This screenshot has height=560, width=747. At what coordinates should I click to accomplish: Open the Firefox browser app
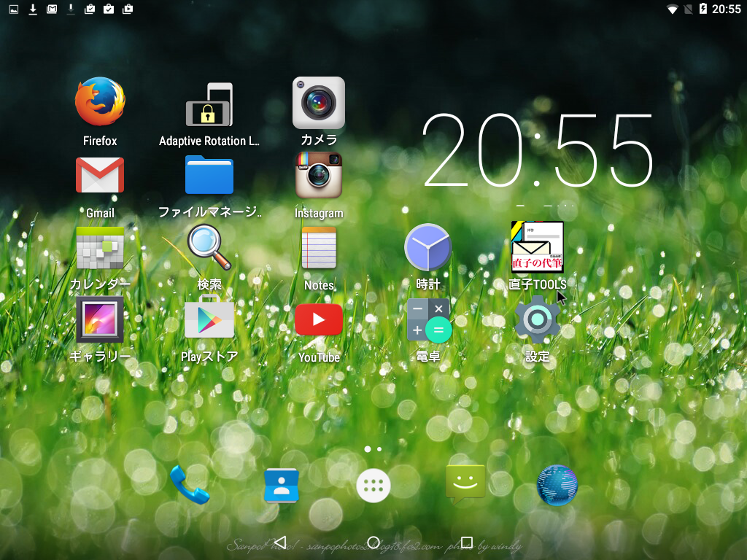(x=100, y=102)
